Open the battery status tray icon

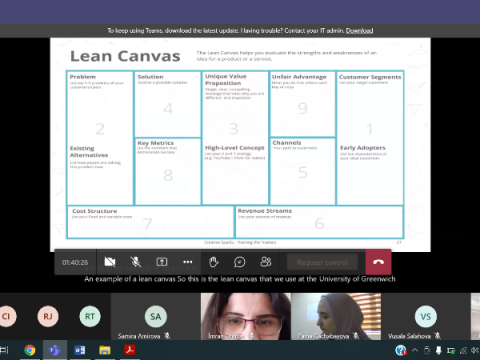click(x=451, y=351)
